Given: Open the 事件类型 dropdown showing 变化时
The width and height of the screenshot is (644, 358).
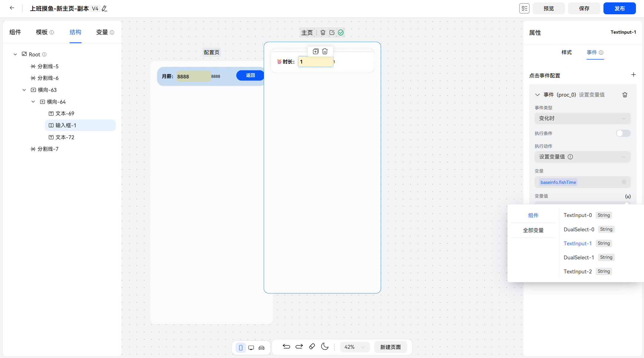Looking at the screenshot, I should tap(582, 118).
